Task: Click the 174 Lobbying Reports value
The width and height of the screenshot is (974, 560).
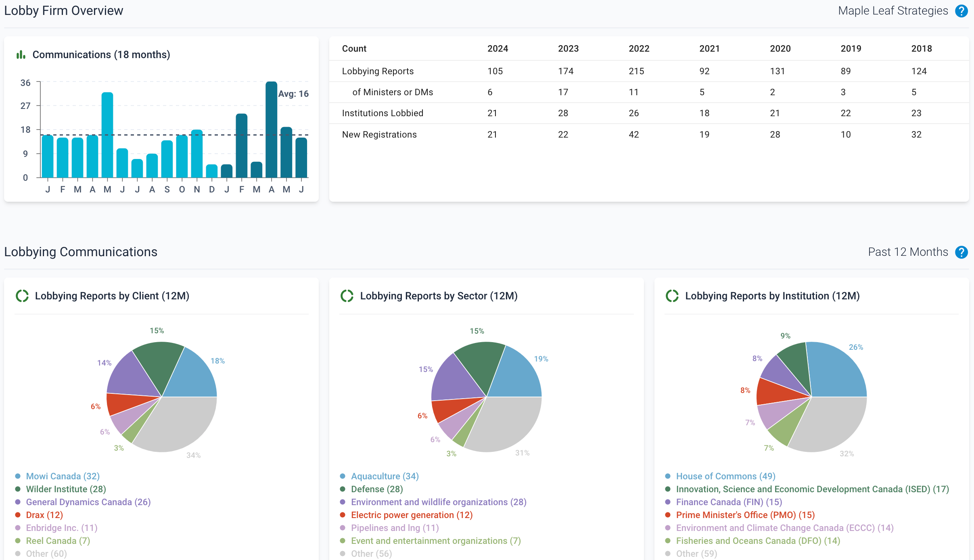Action: (566, 71)
